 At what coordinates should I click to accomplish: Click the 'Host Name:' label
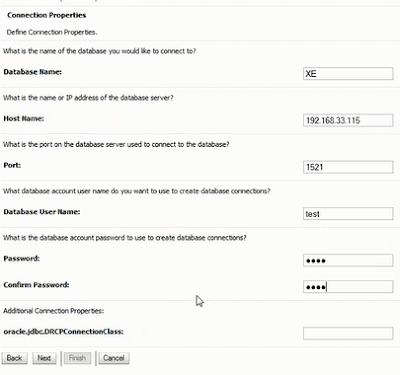24,119
